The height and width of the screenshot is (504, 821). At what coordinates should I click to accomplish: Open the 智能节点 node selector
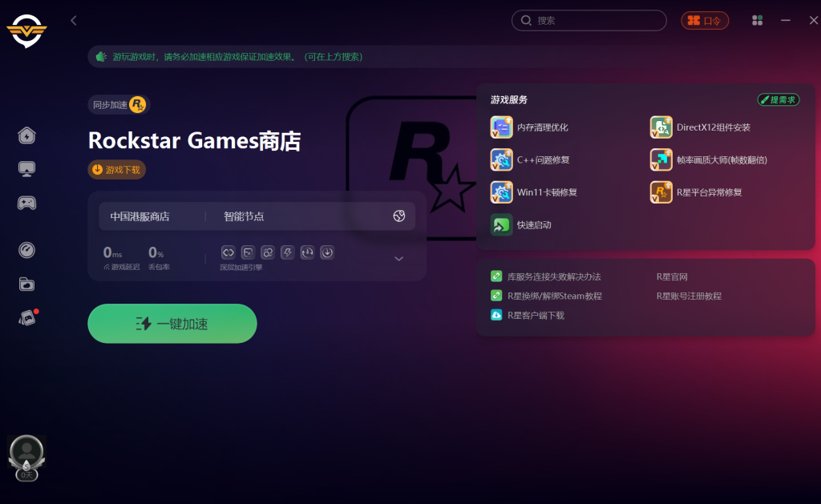(x=244, y=216)
